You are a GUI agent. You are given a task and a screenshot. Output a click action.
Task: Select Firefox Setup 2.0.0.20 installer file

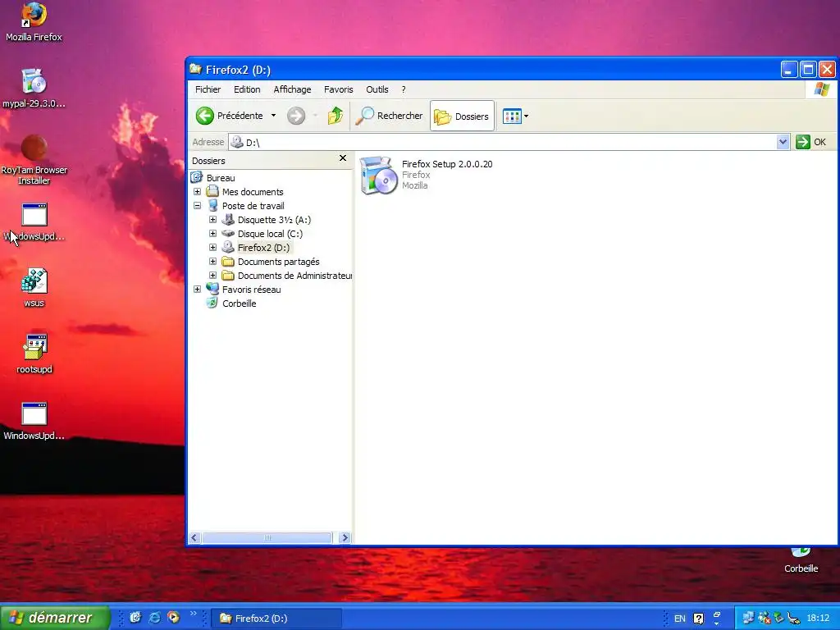[x=427, y=176]
